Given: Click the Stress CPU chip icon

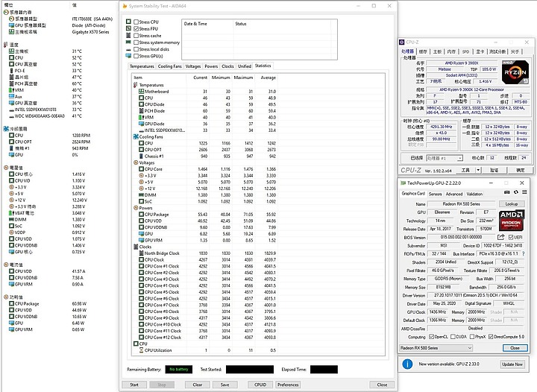Looking at the screenshot, I should tap(128, 22).
